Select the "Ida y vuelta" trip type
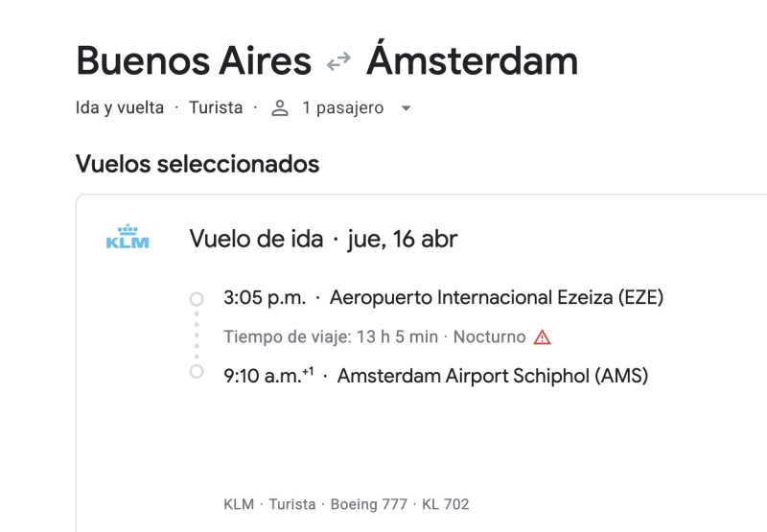Screen dimensions: 767x532 click(x=120, y=108)
